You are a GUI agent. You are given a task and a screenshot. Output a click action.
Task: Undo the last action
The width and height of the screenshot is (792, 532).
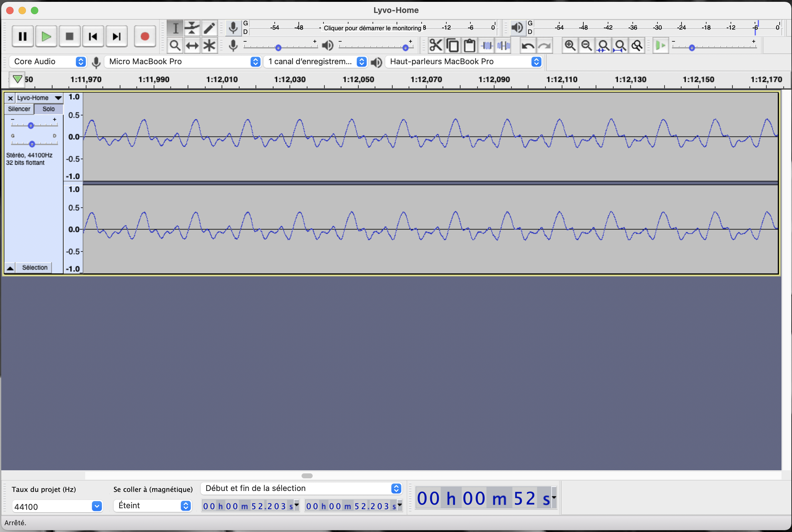[x=528, y=45]
